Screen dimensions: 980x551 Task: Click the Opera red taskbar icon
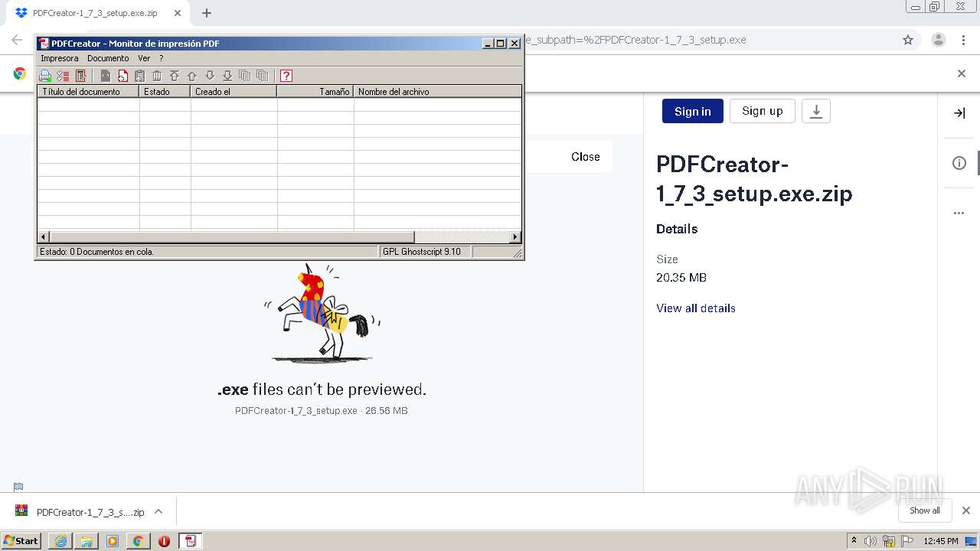[164, 541]
